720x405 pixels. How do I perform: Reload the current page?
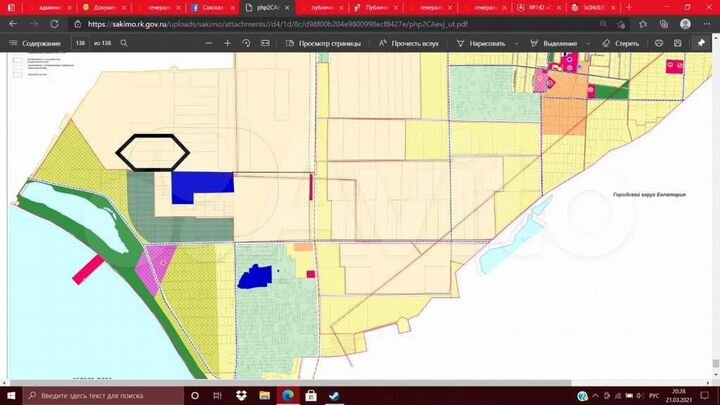click(x=54, y=24)
